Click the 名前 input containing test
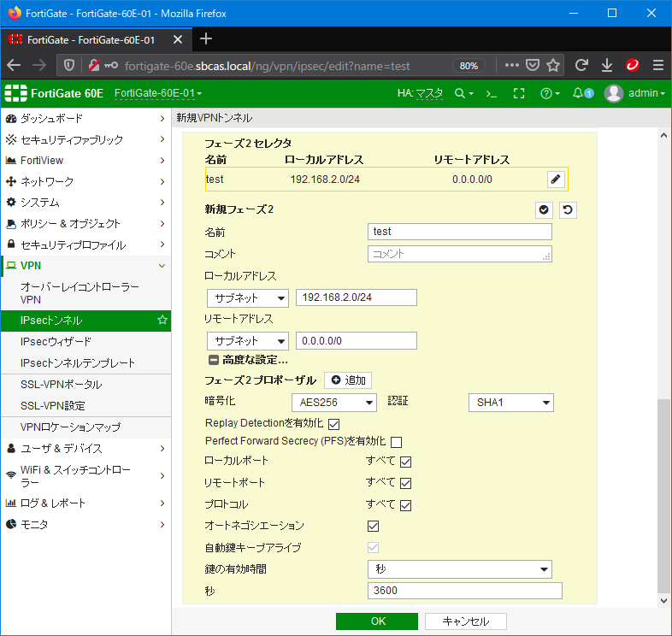 (460, 232)
